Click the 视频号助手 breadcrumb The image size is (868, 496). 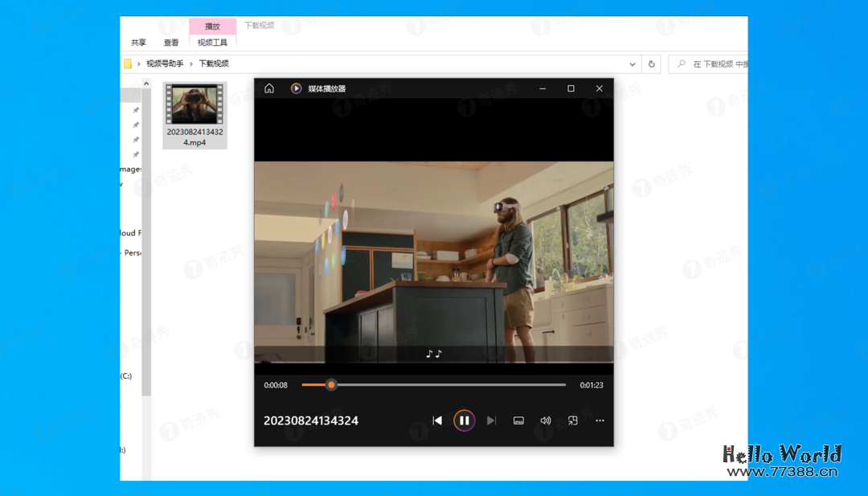165,64
